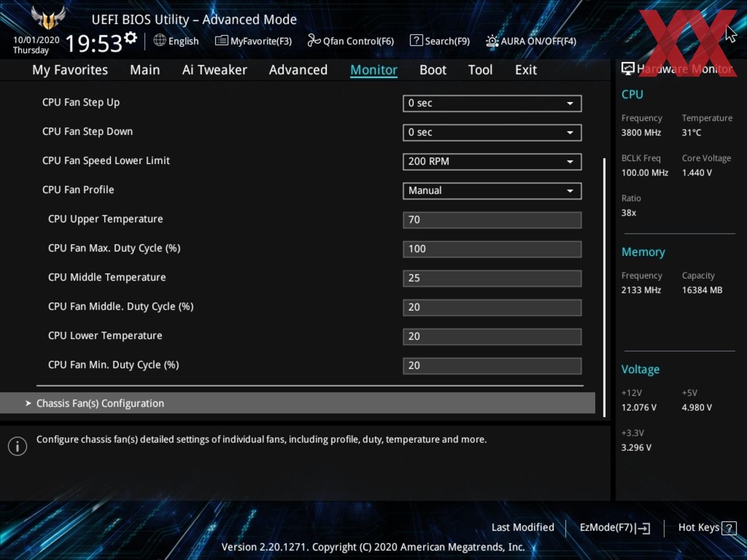Screen dimensions: 747x560
Task: Open CPU Fan Step Down dropdown
Action: pyautogui.click(x=492, y=132)
